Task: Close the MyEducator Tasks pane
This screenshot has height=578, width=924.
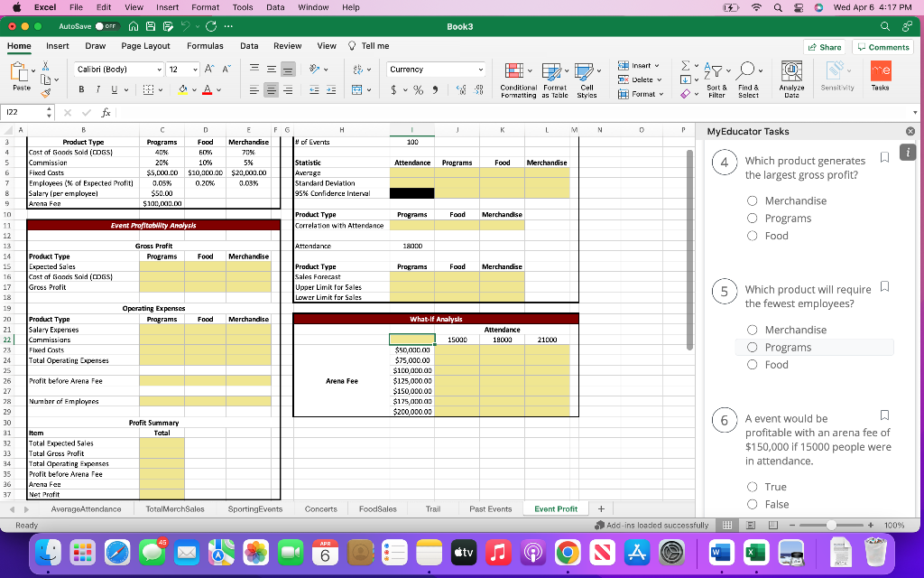Action: [910, 132]
